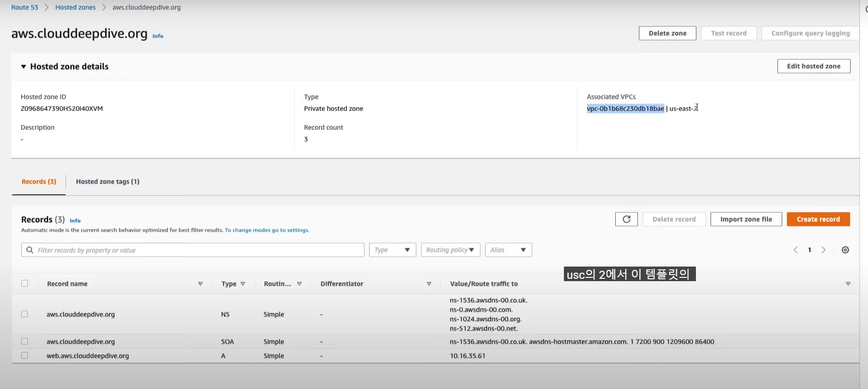Select the NS record checkbox
This screenshot has height=389, width=868.
pos(25,314)
